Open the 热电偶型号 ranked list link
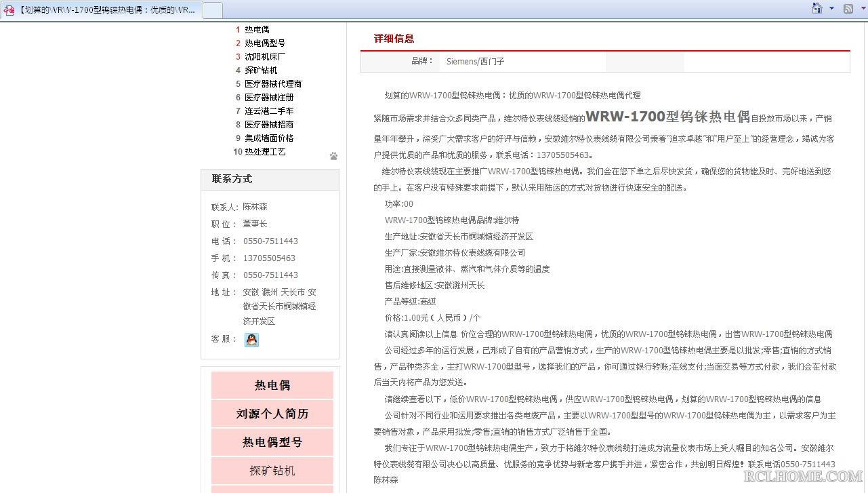 point(265,43)
